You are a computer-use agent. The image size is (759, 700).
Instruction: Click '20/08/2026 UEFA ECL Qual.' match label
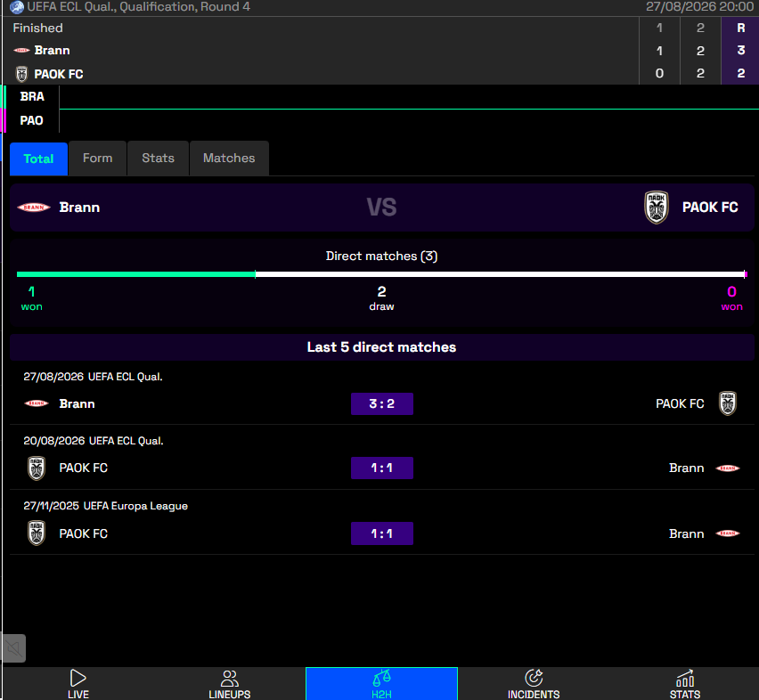(x=94, y=441)
